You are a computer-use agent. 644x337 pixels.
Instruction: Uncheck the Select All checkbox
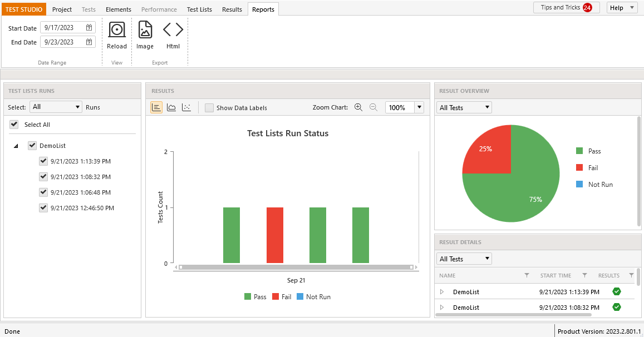pyautogui.click(x=14, y=125)
